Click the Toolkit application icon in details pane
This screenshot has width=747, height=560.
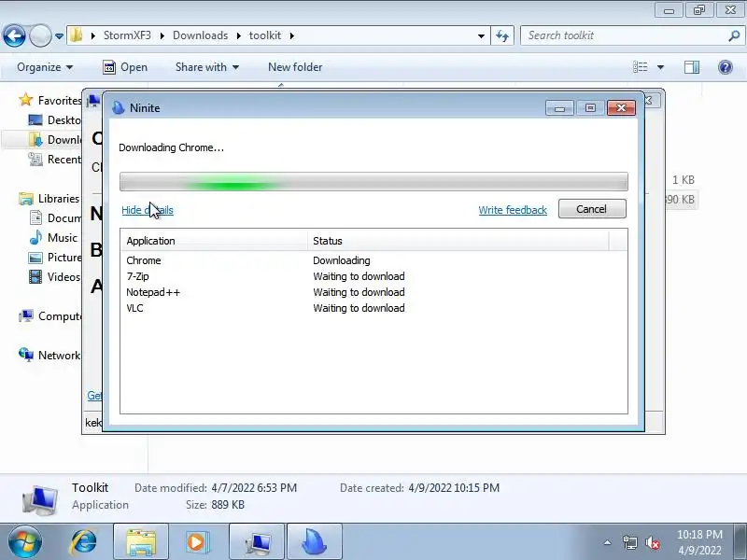tap(40, 499)
